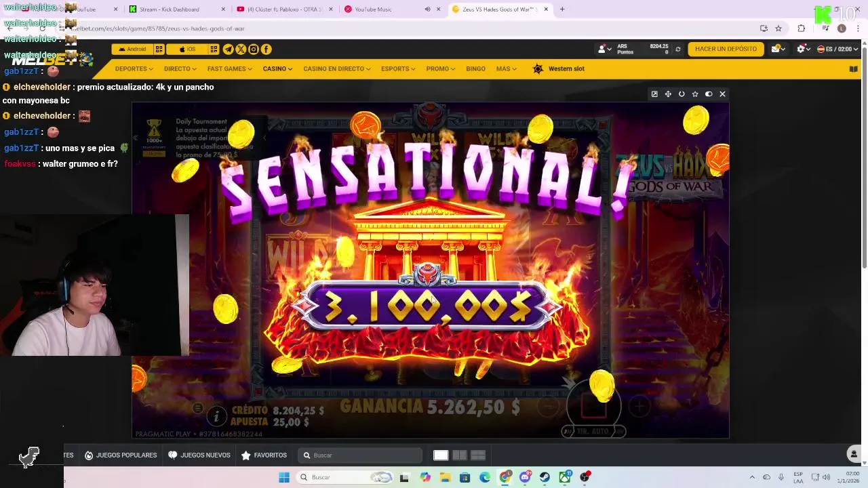Click the iOS app download button

coord(187,49)
